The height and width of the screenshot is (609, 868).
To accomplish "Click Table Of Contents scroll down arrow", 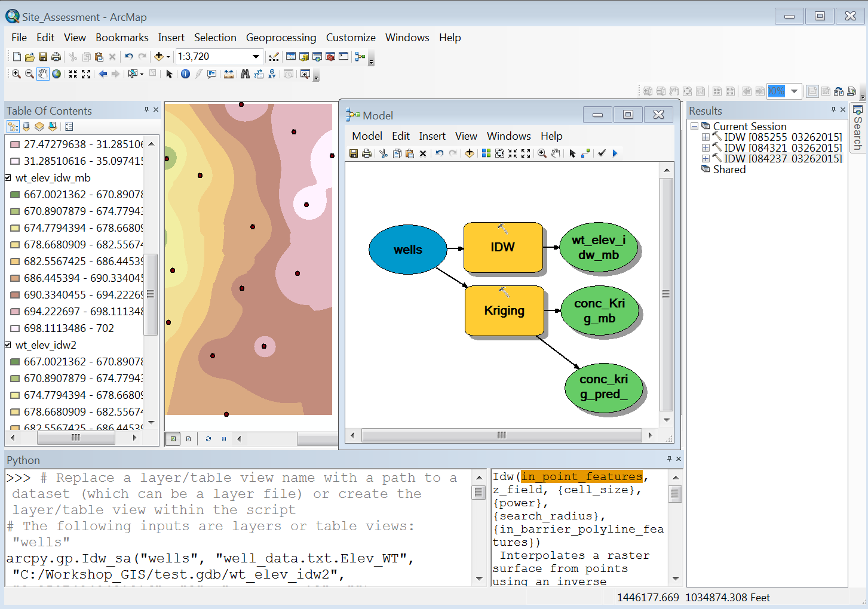I will click(x=151, y=422).
